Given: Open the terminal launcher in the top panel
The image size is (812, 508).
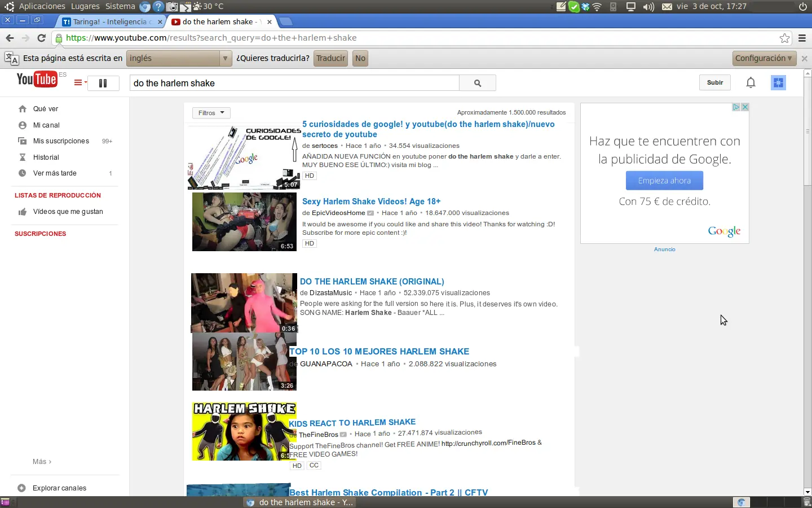Looking at the screenshot, I should click(x=186, y=7).
